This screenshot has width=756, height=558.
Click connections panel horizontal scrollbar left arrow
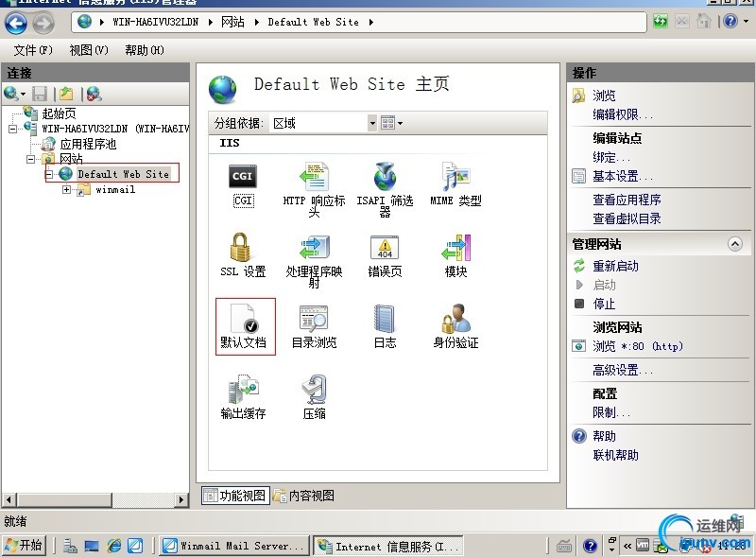9,499
